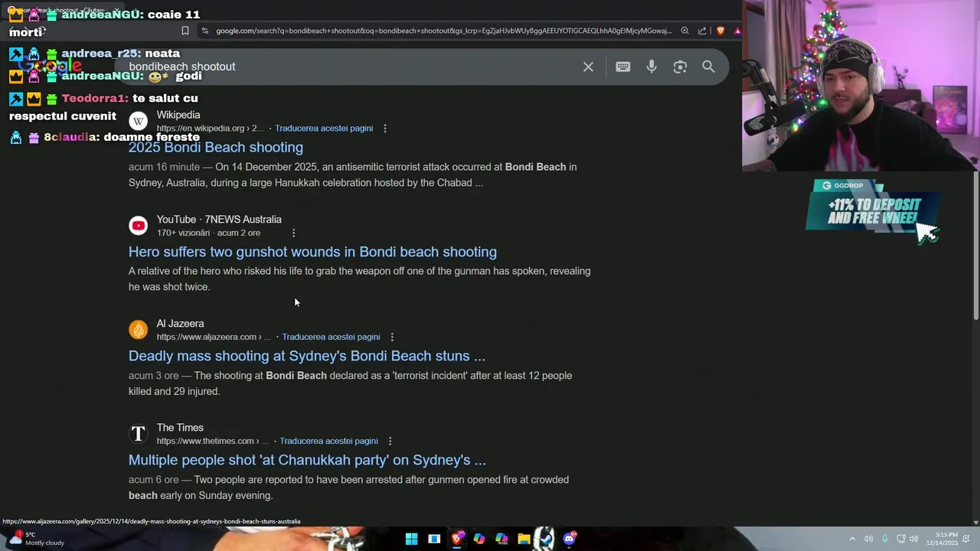Screen dimensions: 980x551
Task: Open Discord from the taskbar
Action: [x=569, y=539]
